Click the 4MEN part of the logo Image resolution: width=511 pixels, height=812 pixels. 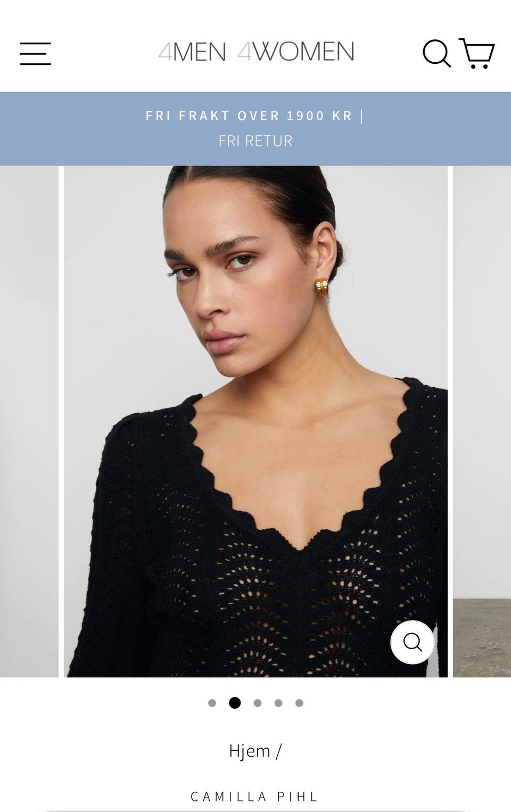pyautogui.click(x=192, y=52)
